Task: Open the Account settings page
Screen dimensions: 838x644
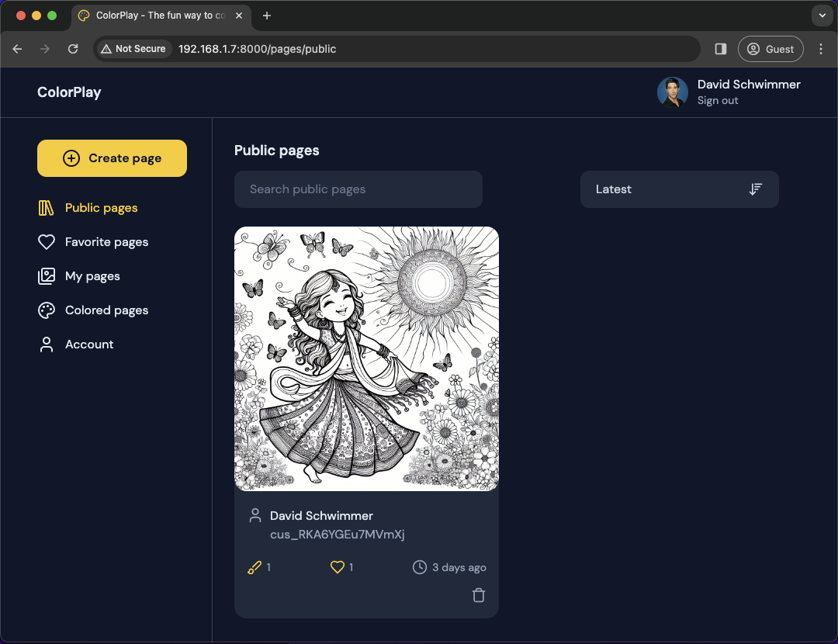Action: tap(89, 345)
